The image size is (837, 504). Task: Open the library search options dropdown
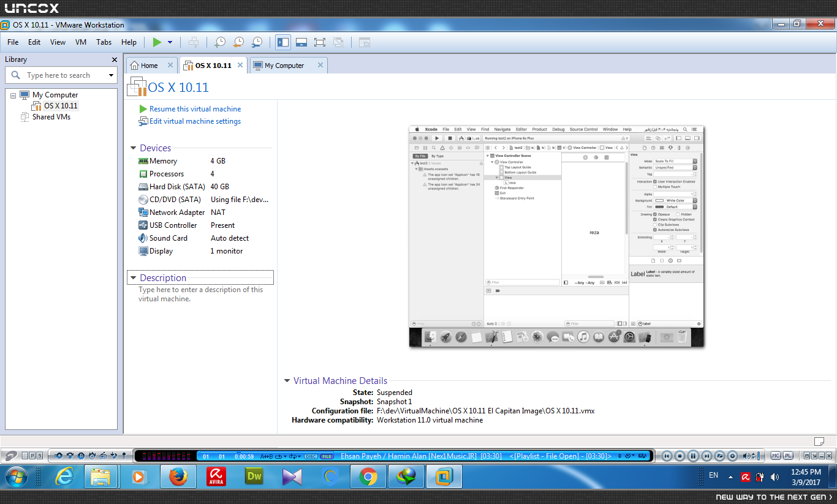(x=111, y=75)
